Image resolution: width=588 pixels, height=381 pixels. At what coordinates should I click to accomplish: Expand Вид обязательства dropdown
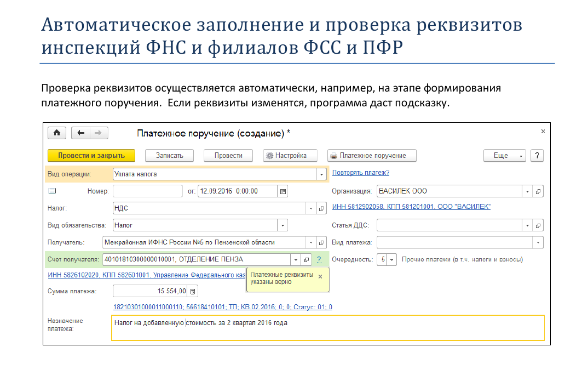pos(283,225)
